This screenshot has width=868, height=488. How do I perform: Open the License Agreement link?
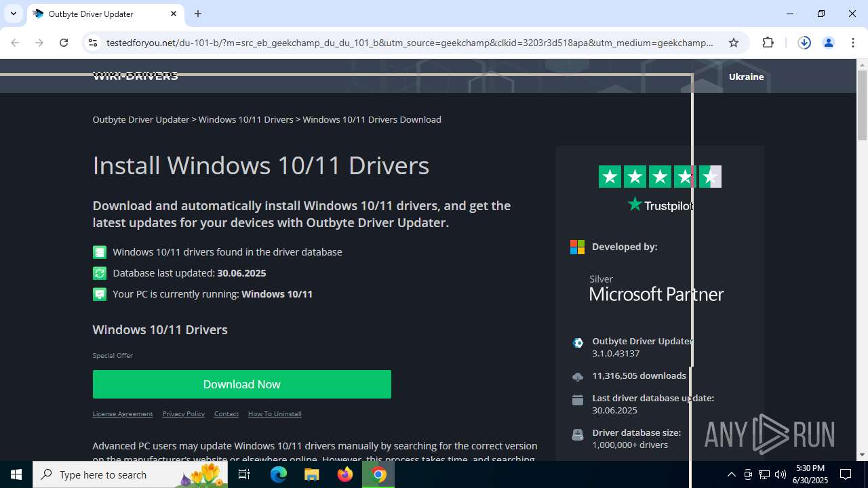[x=123, y=413]
